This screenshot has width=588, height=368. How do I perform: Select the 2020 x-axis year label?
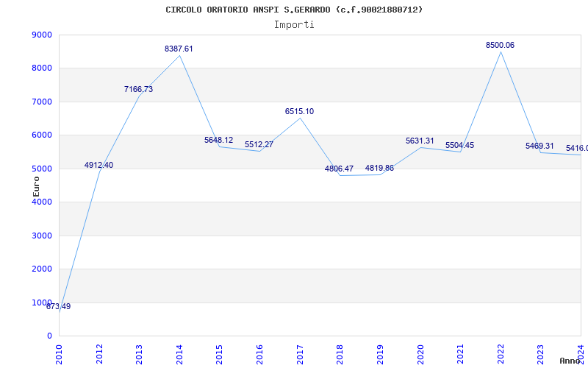pos(420,355)
